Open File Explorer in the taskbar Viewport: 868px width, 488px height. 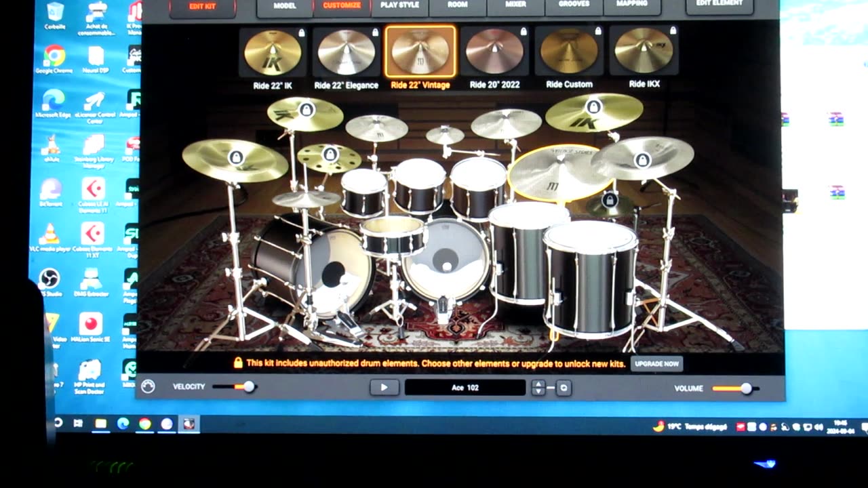click(x=101, y=424)
